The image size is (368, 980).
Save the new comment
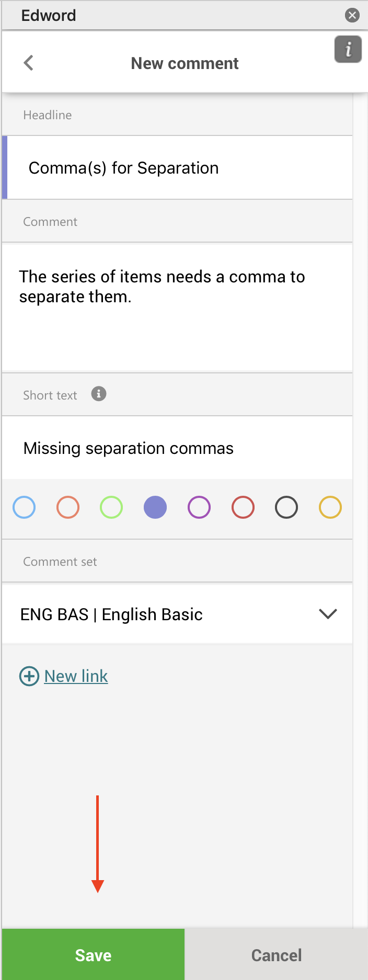pos(93,955)
